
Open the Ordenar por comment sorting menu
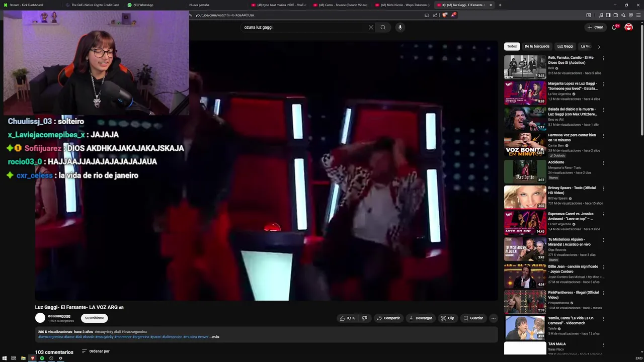[96, 351]
